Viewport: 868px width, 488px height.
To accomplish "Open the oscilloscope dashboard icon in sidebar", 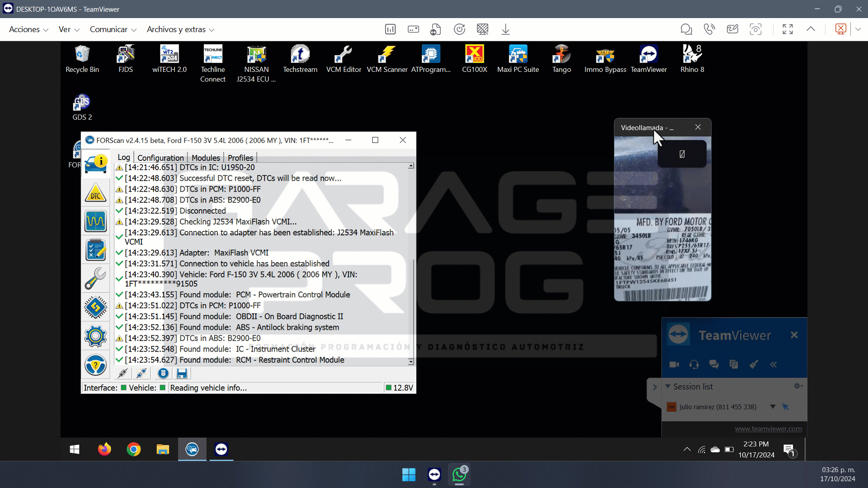I will tap(95, 221).
